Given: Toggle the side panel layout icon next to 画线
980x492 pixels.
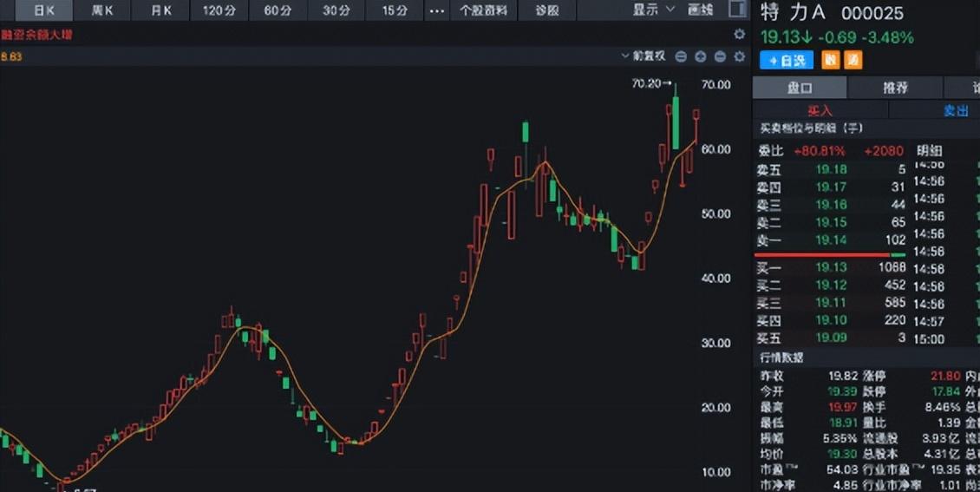Looking at the screenshot, I should click(737, 10).
